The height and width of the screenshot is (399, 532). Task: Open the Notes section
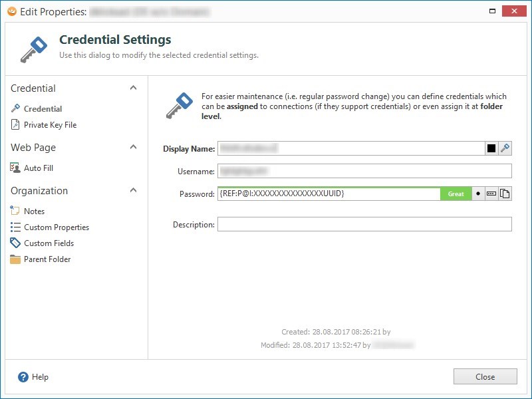[x=34, y=211]
